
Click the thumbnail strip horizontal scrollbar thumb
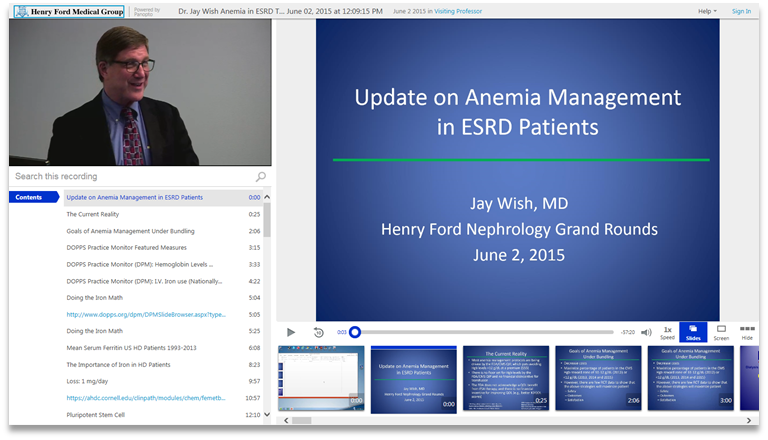(301, 420)
